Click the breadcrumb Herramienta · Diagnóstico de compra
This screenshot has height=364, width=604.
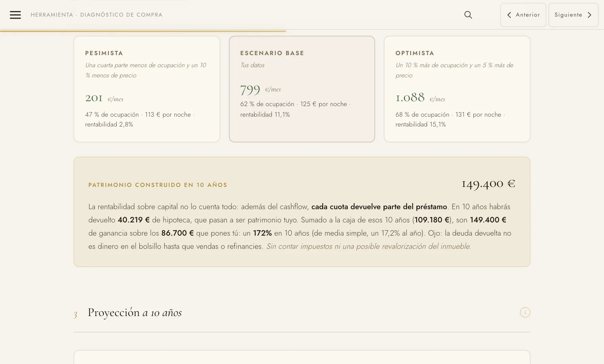pyautogui.click(x=97, y=15)
